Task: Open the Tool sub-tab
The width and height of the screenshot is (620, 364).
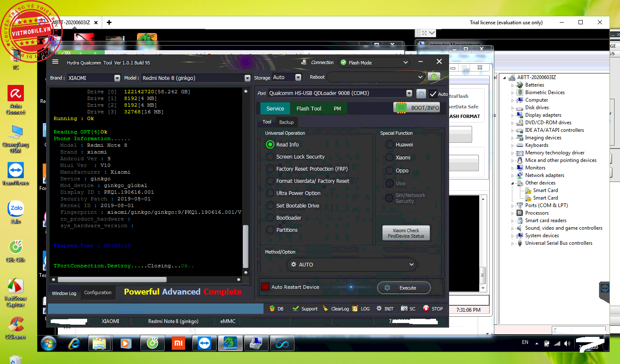Action: [267, 122]
